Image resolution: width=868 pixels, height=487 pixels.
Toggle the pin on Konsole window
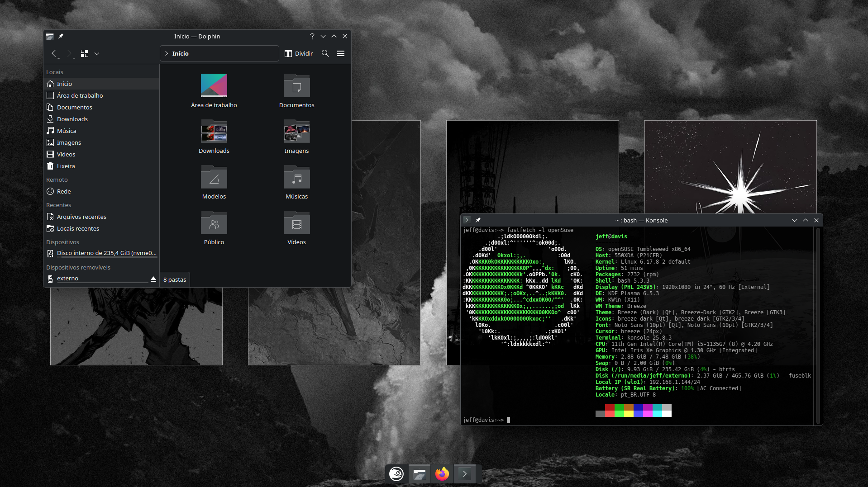pyautogui.click(x=478, y=220)
